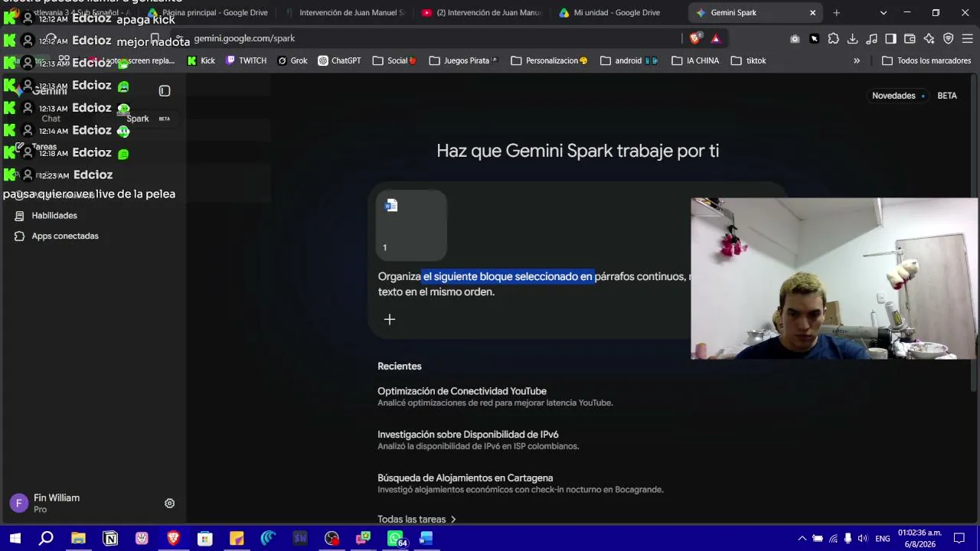
Task: Open Microsoft Word from the taskbar
Action: [x=426, y=538]
